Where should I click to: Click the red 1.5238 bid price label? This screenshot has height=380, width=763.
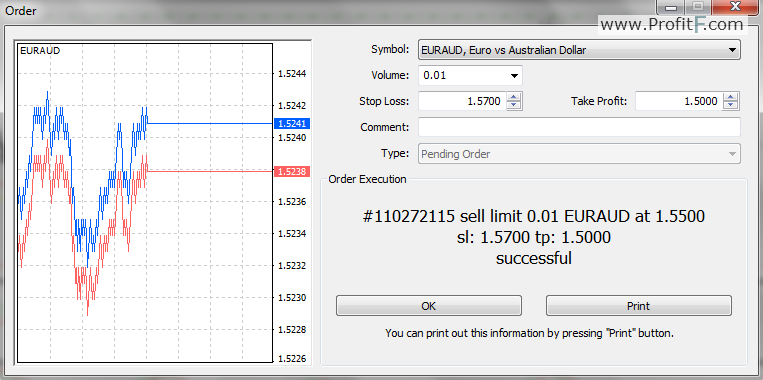pos(292,171)
